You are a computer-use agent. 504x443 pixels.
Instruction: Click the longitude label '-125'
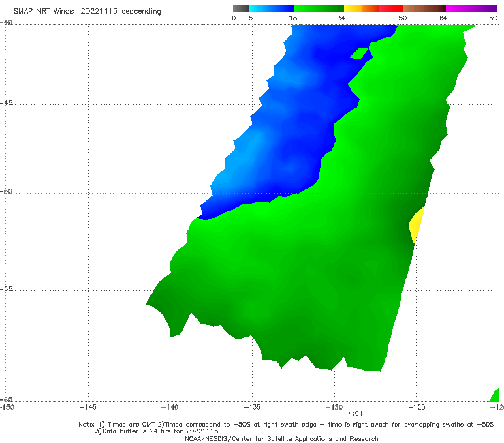(417, 407)
